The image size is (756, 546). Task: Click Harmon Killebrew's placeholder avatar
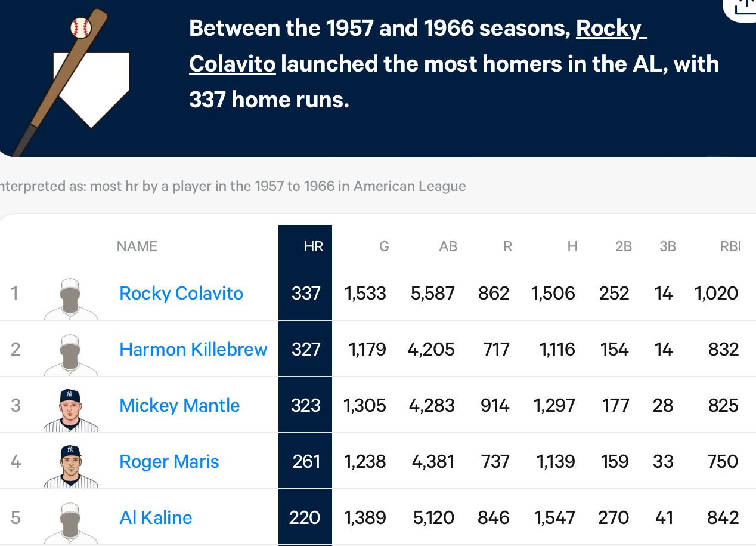[70, 354]
